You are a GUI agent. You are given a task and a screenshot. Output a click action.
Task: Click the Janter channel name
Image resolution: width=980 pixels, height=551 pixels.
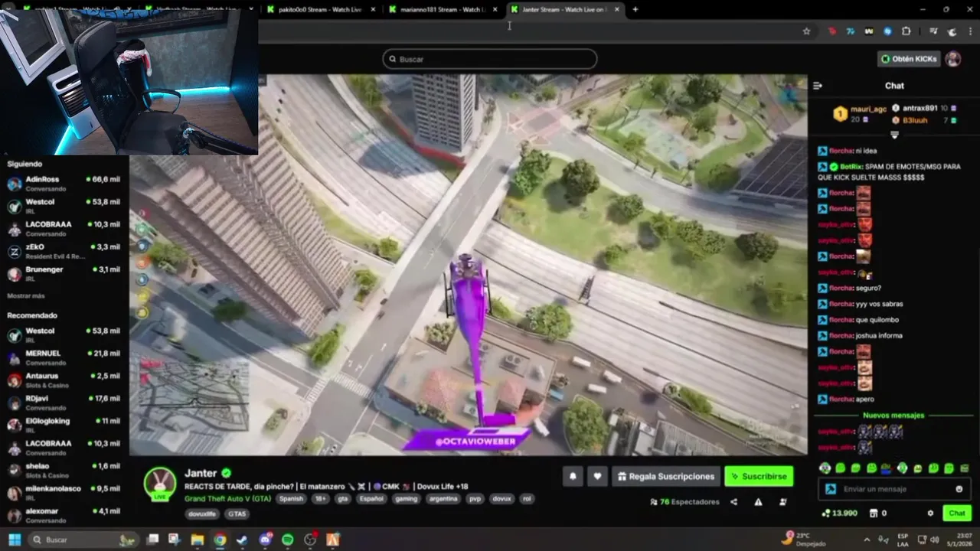click(201, 473)
